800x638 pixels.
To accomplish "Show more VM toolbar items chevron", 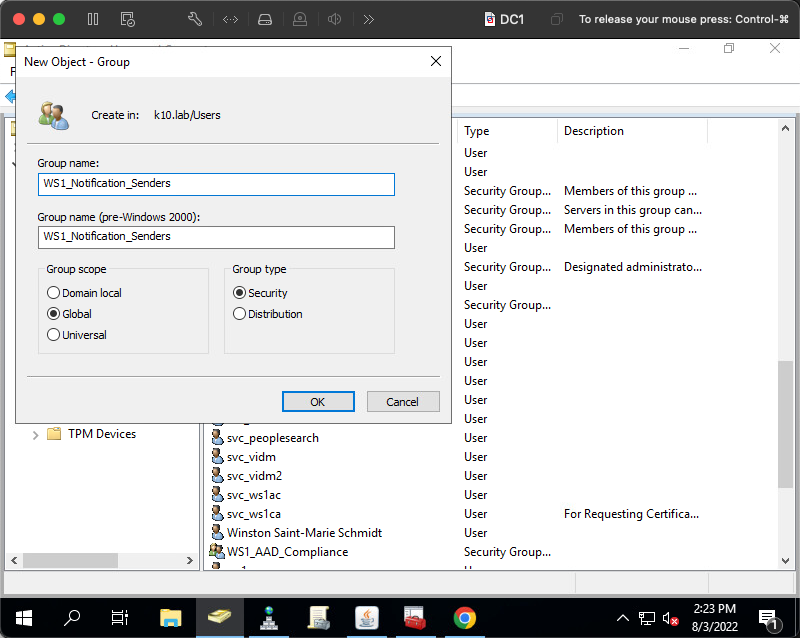I will pos(368,19).
